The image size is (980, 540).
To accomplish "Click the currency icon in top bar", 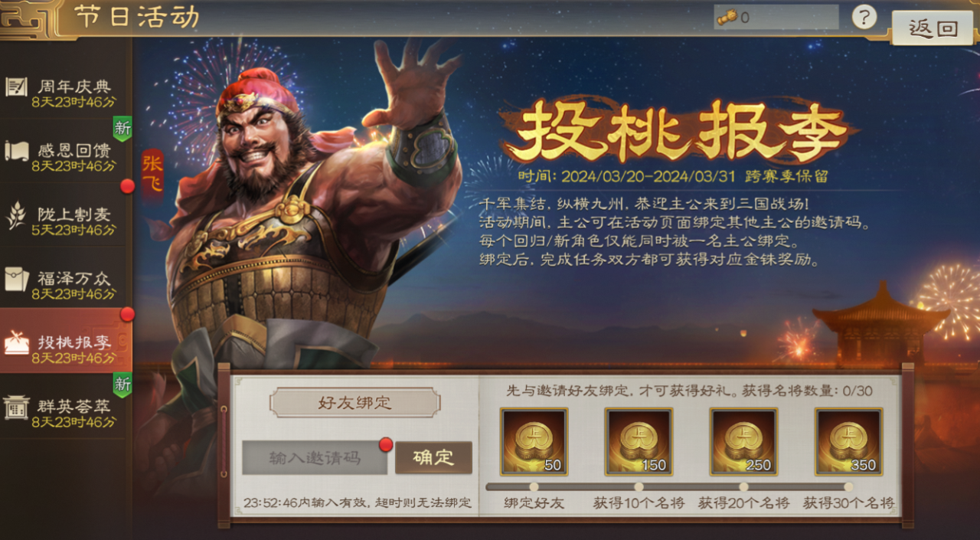I will pos(727,18).
